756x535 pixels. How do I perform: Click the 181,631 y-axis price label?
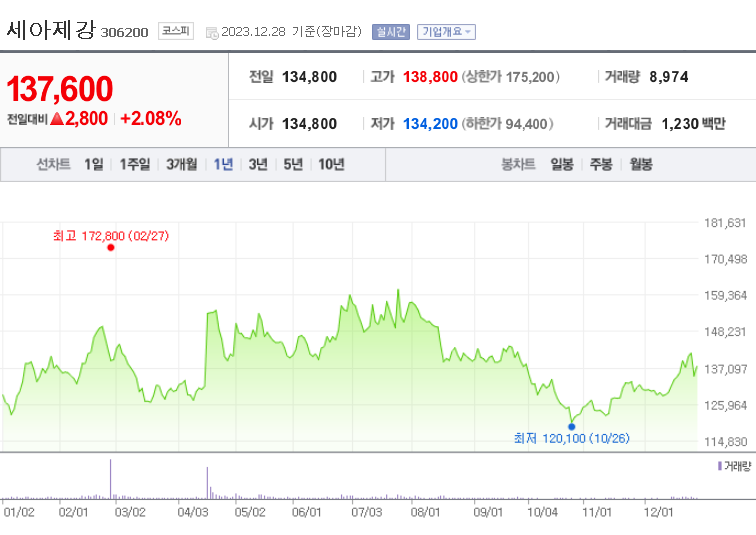726,223
